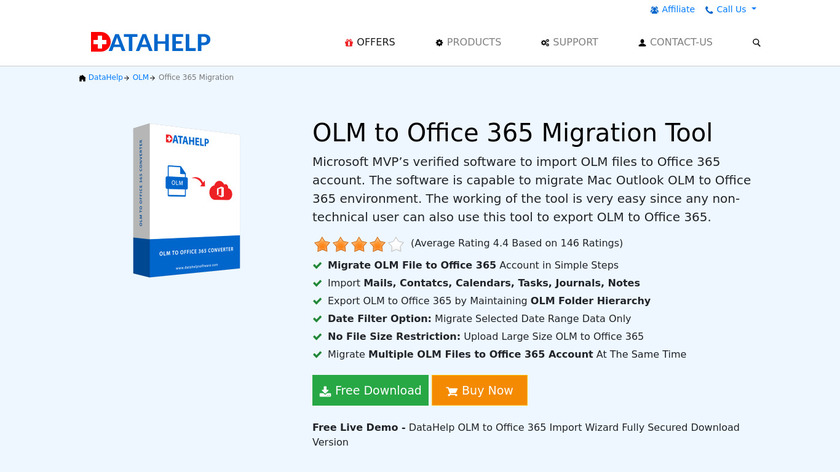Click the DataHelp logo in header
840x472 pixels.
(151, 42)
